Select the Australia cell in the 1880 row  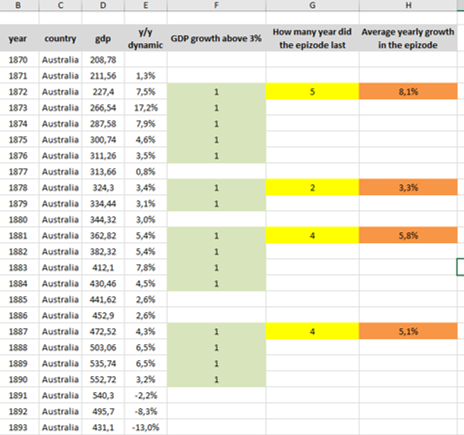click(x=60, y=220)
